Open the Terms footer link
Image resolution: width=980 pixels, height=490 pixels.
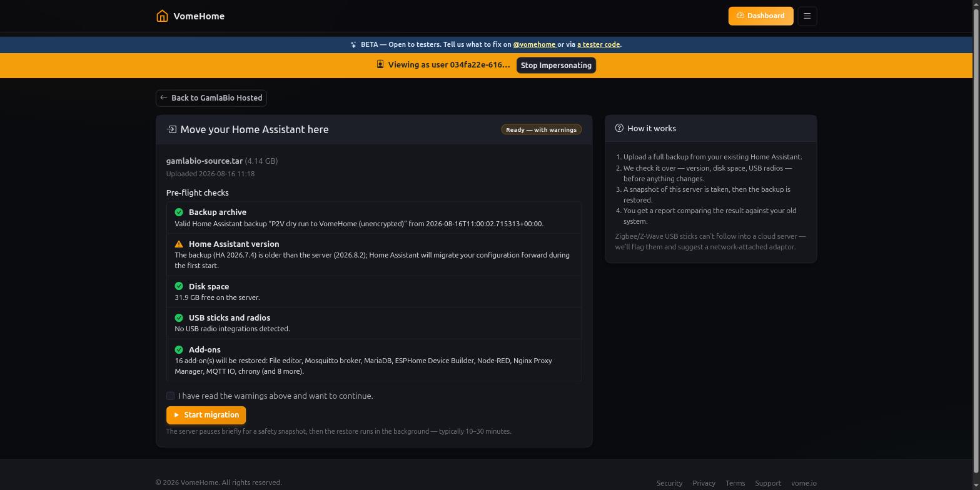[735, 483]
